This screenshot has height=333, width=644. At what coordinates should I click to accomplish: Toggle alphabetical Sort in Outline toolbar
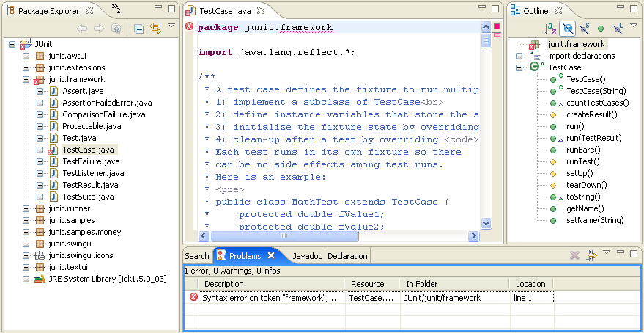click(x=550, y=29)
